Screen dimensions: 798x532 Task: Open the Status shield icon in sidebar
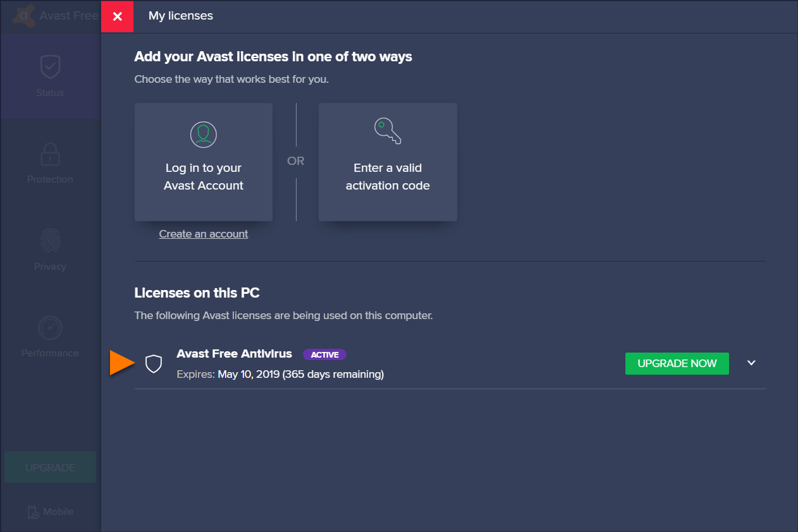tap(50, 66)
